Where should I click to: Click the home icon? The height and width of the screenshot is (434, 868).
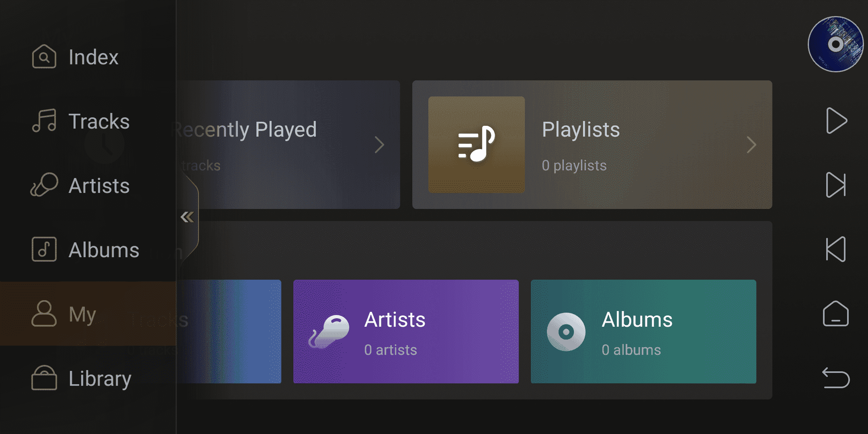pyautogui.click(x=836, y=313)
